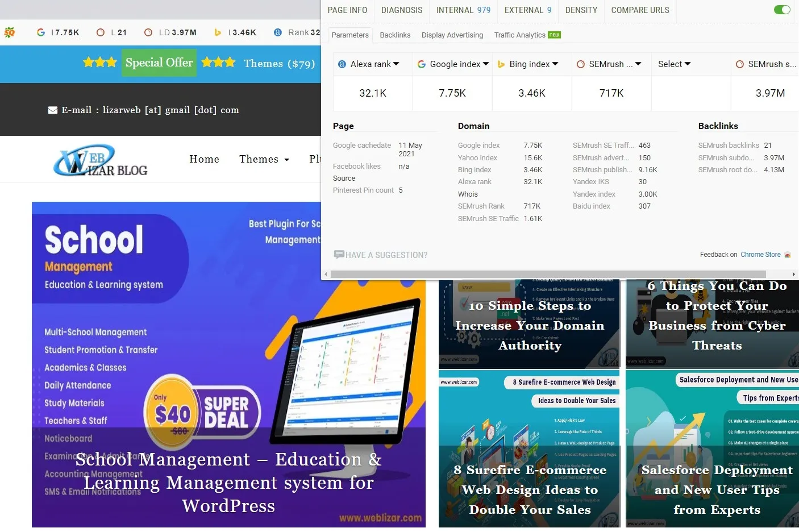Select the Traffic Analytics sub-tab
The image size is (799, 532).
520,35
